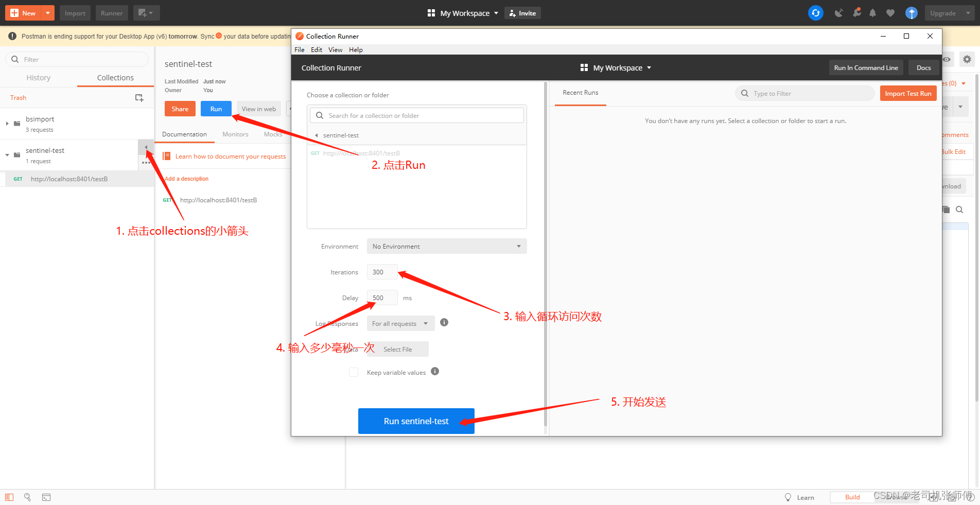This screenshot has width=980, height=505.
Task: Click the Delay input field
Action: (x=382, y=298)
